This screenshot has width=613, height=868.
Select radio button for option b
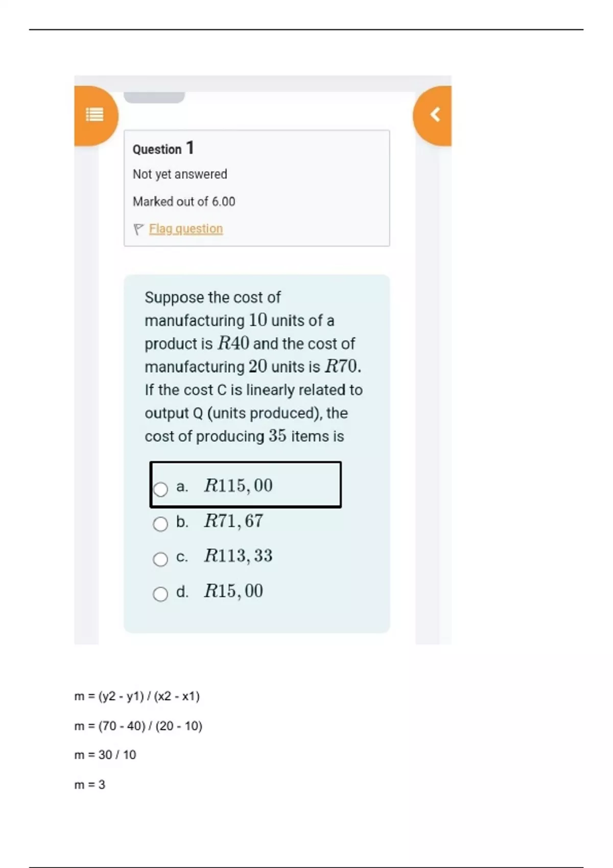tap(160, 524)
